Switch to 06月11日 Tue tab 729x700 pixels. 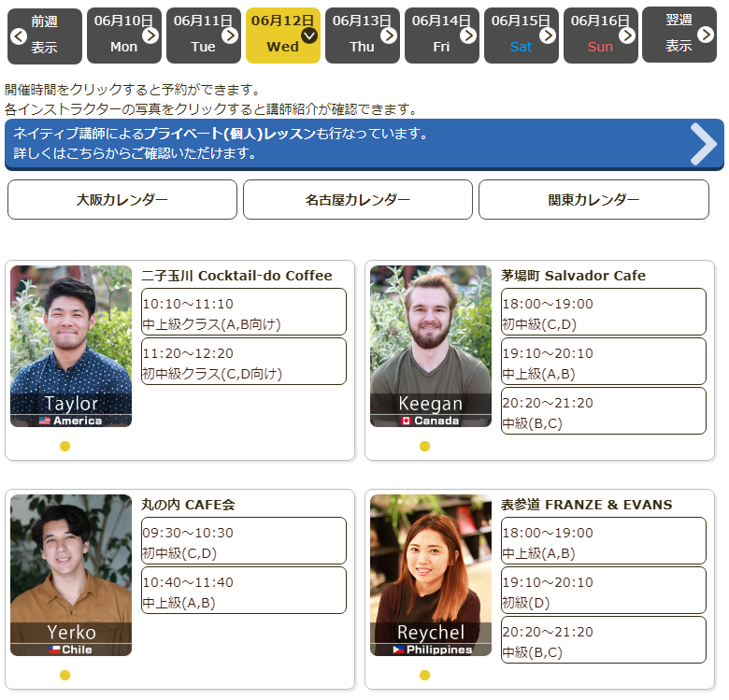click(x=203, y=35)
